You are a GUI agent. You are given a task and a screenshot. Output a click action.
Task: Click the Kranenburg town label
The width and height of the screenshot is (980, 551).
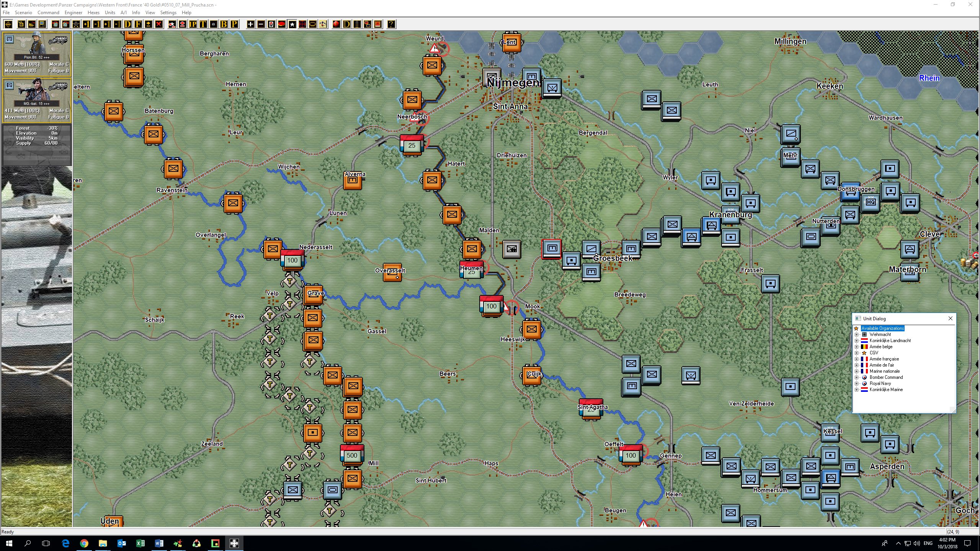(730, 215)
